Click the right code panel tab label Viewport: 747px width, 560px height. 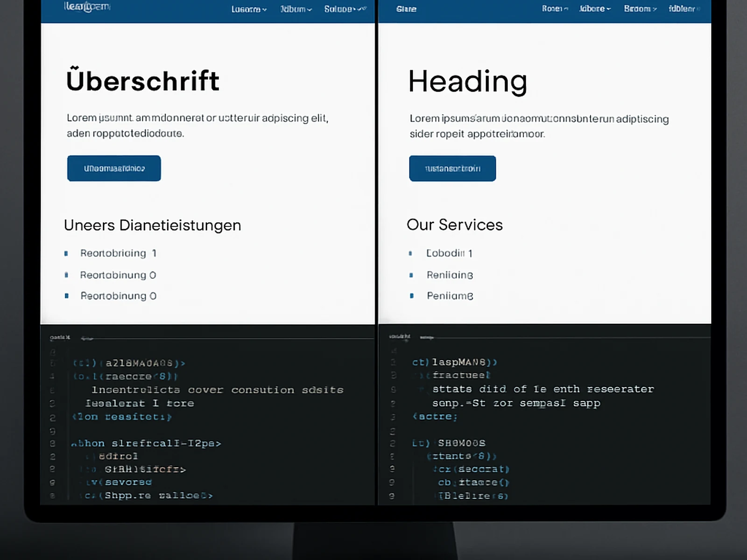click(400, 336)
